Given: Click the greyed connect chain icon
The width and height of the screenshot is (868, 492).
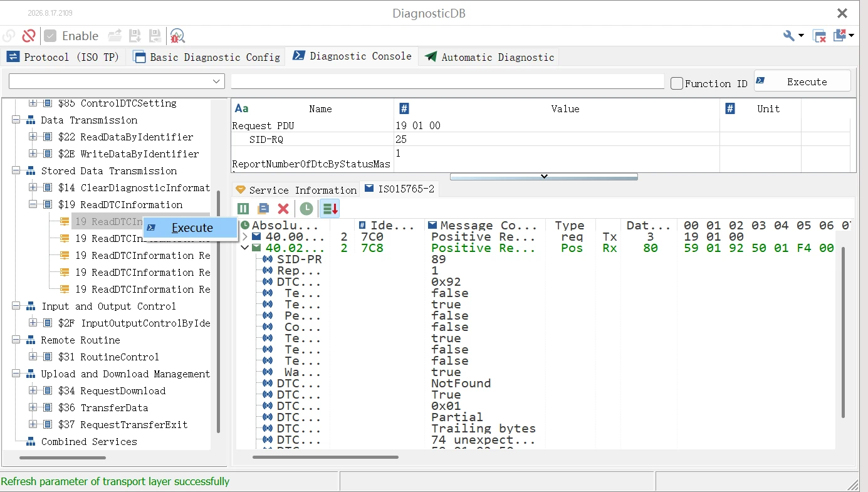Looking at the screenshot, I should (9, 36).
